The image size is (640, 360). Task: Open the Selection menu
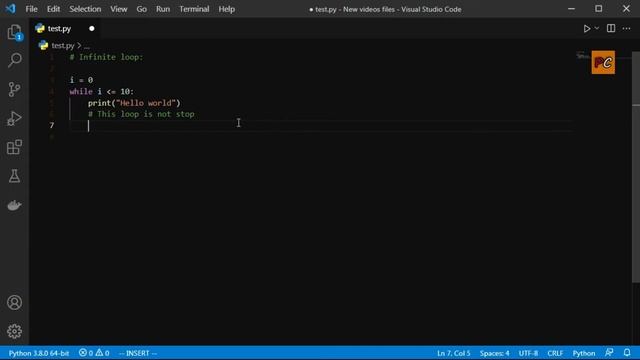85,9
